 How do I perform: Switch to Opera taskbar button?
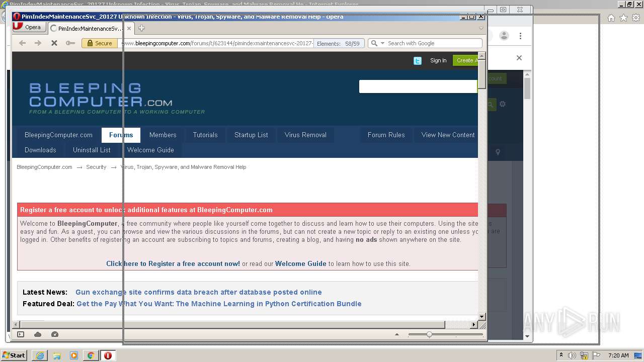108,355
